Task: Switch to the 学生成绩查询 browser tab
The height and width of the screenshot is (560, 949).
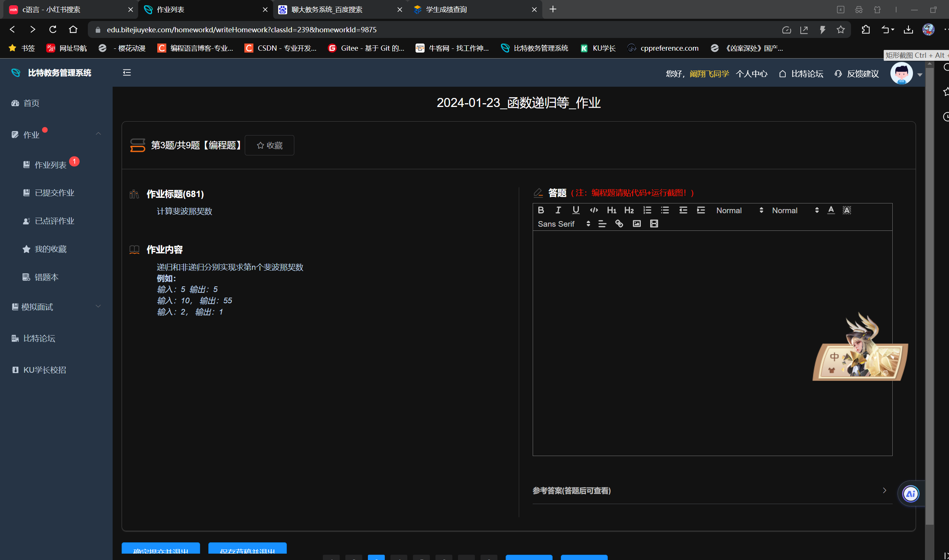Action: point(446,9)
